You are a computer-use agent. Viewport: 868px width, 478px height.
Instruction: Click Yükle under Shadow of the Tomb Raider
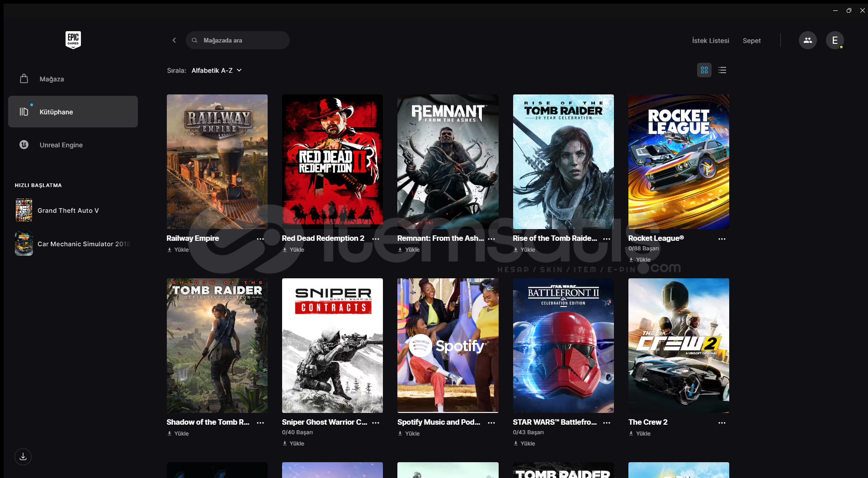tap(178, 433)
